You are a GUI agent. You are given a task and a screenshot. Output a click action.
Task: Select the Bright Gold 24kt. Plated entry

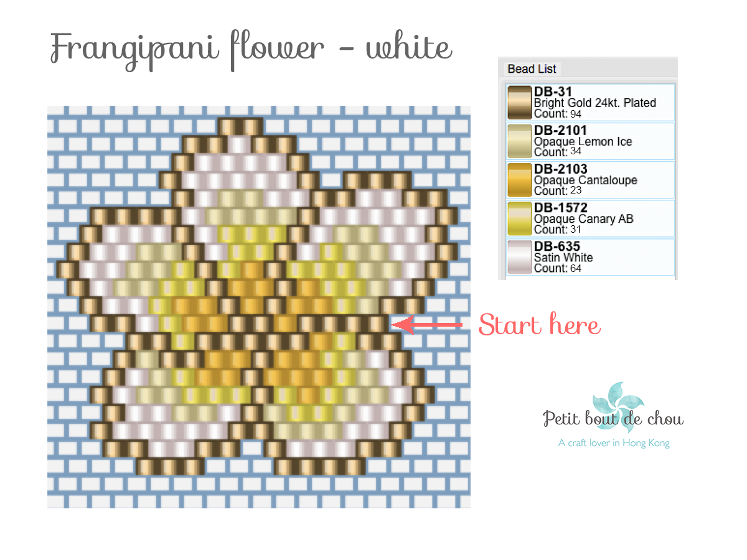(x=591, y=103)
